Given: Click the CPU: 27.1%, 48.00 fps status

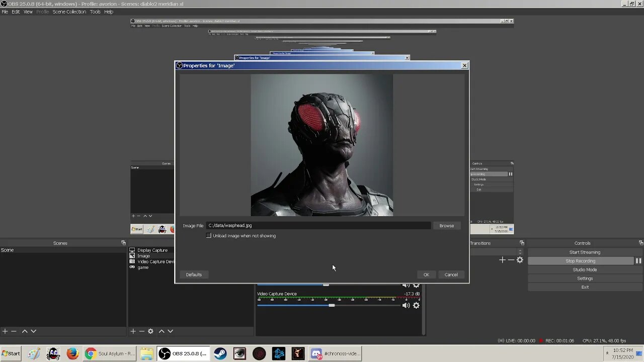Looking at the screenshot, I should pyautogui.click(x=604, y=341).
